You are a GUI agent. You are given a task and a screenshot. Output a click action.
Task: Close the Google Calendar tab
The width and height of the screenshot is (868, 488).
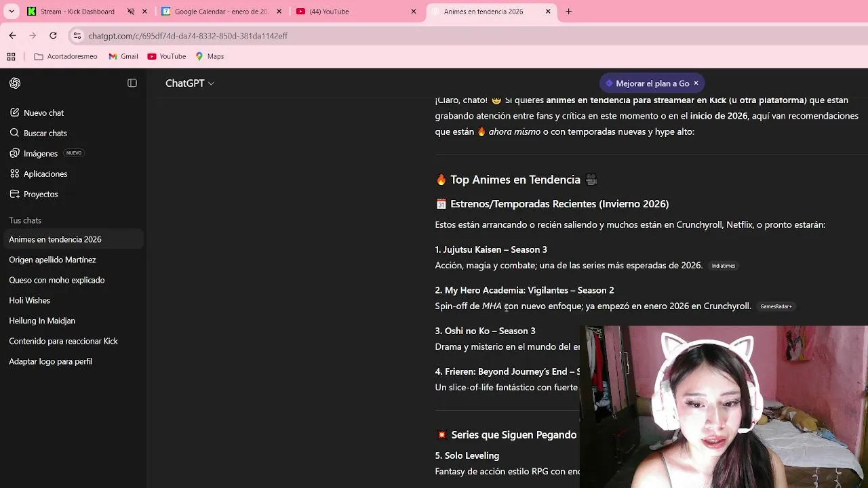pos(279,12)
